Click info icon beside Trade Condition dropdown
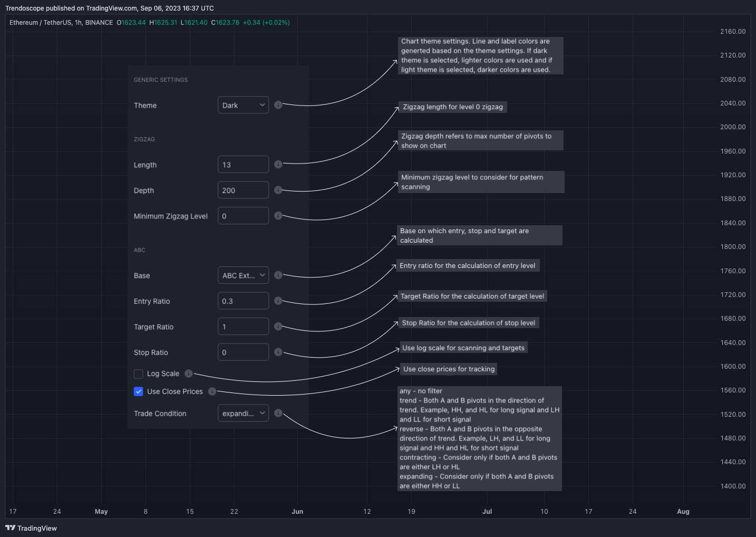Screen dimensions: 756x537 (278, 413)
